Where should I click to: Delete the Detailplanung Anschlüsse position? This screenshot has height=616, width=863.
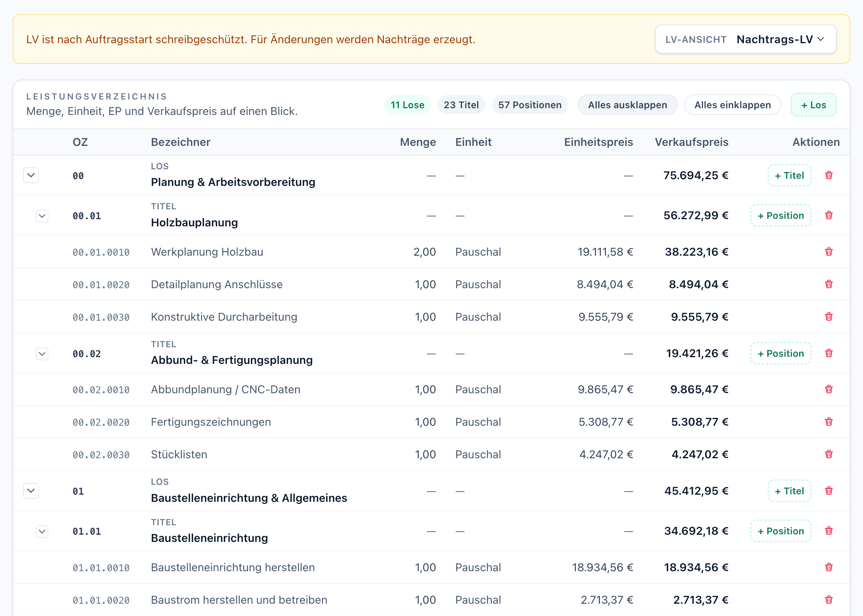[828, 284]
